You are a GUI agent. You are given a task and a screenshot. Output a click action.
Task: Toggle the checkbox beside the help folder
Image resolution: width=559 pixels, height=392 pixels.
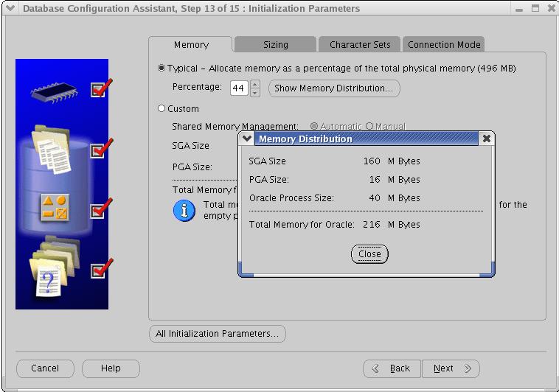click(x=97, y=271)
